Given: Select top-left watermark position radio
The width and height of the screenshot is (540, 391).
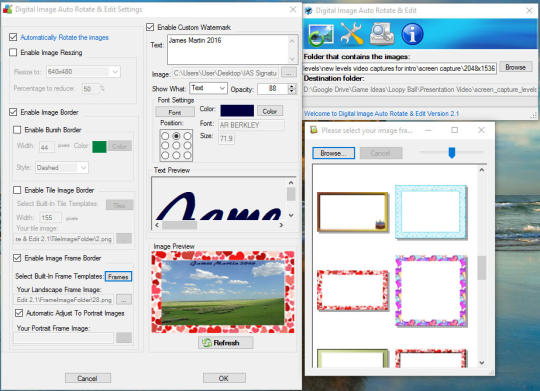Looking at the screenshot, I should pyautogui.click(x=165, y=136).
